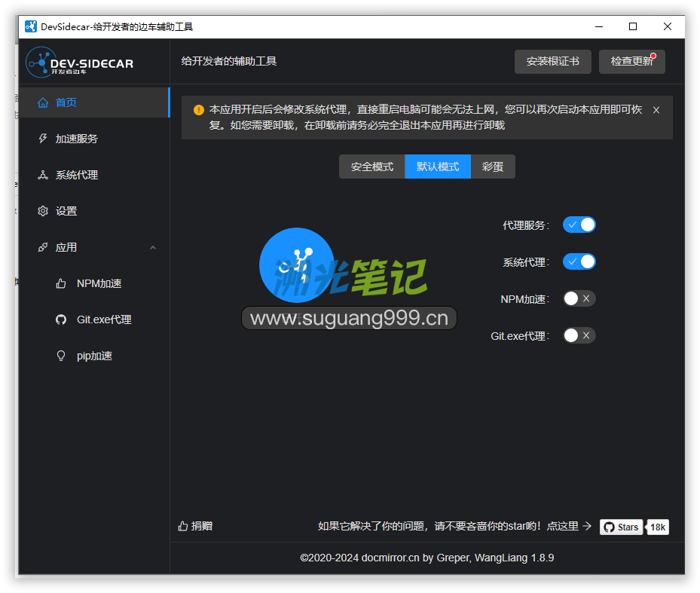Click the gear icon beside 设置

coord(43,211)
